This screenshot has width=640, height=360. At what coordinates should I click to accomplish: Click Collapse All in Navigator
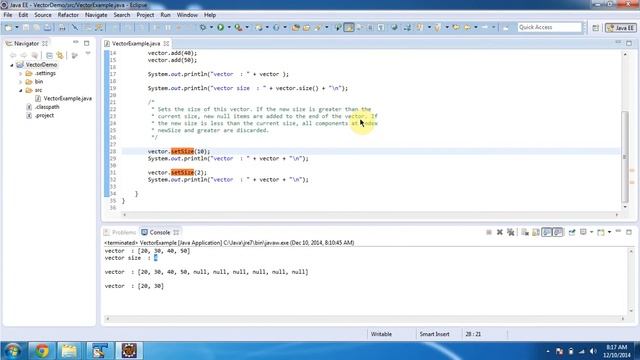pyautogui.click(x=49, y=55)
